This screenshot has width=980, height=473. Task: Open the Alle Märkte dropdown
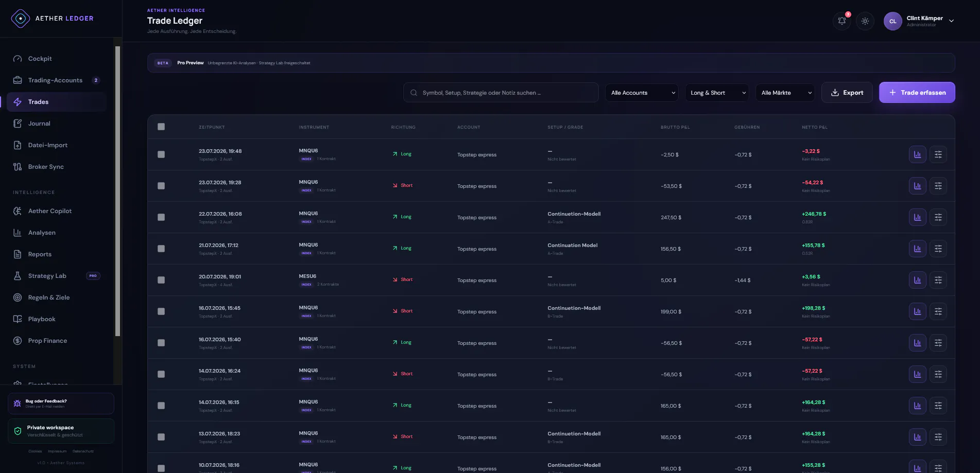785,93
